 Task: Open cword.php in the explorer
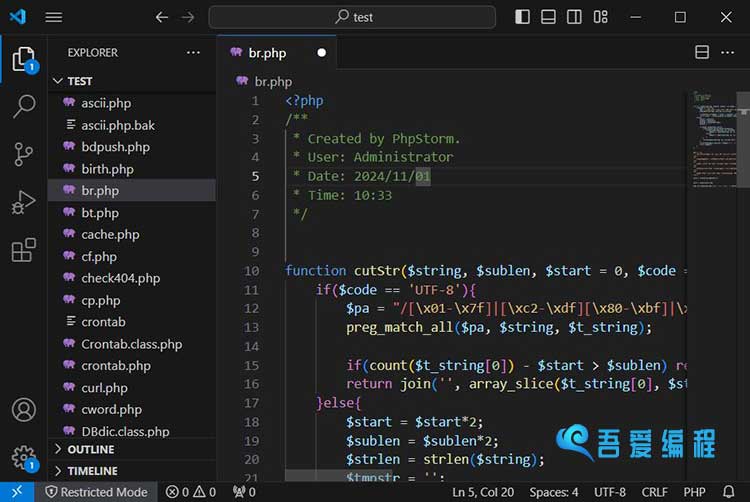coord(132,409)
